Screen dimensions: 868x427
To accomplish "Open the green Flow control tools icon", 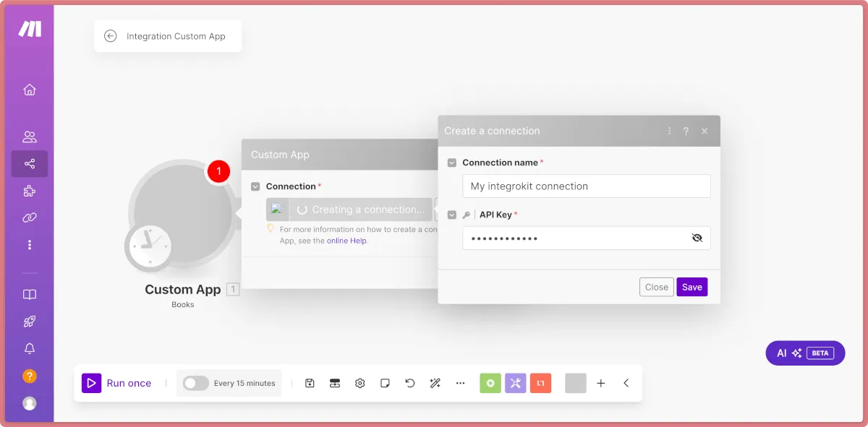I will [x=490, y=383].
